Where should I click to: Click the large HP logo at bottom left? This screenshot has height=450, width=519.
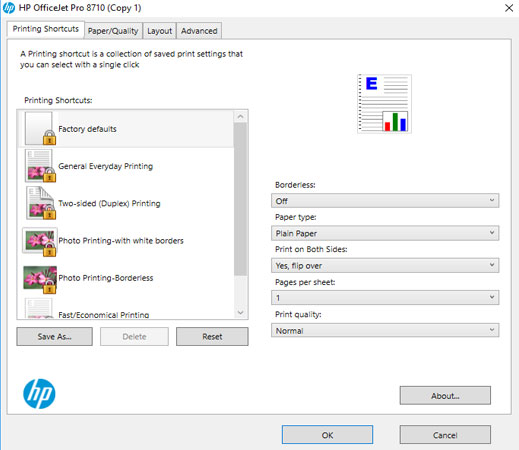click(x=39, y=394)
